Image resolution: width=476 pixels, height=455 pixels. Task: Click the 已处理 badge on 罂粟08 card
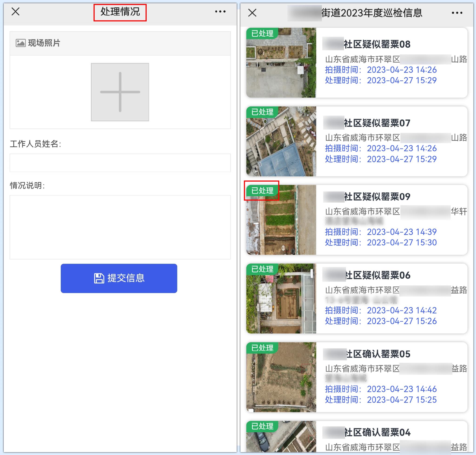pos(262,33)
